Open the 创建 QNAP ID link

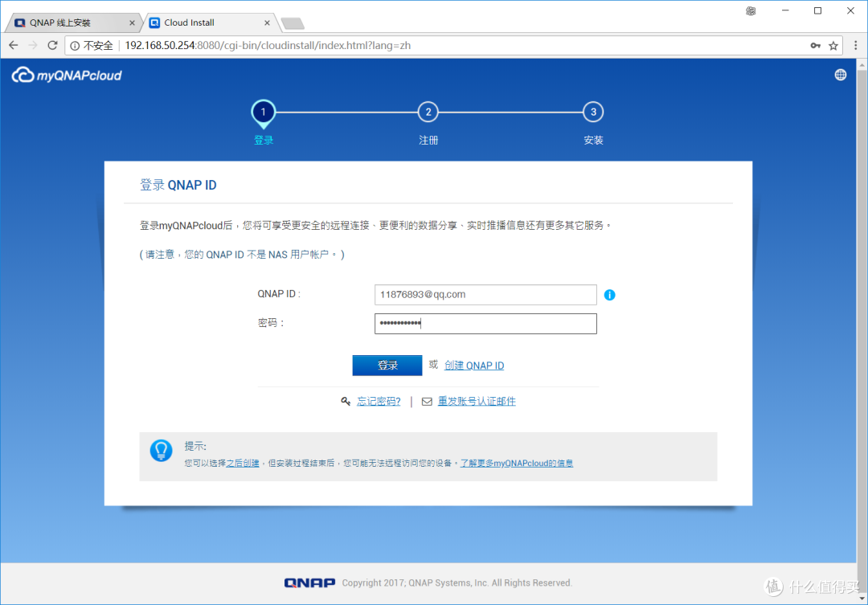pos(474,366)
